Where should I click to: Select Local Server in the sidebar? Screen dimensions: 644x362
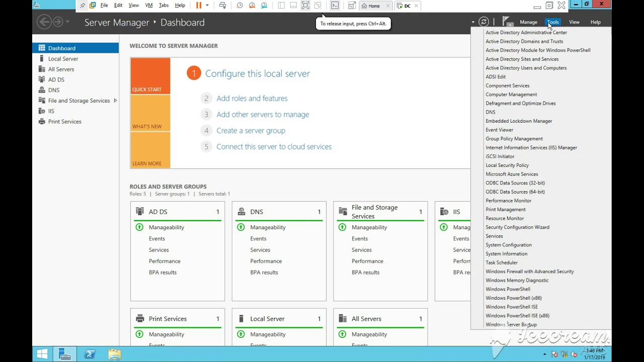(75, 59)
